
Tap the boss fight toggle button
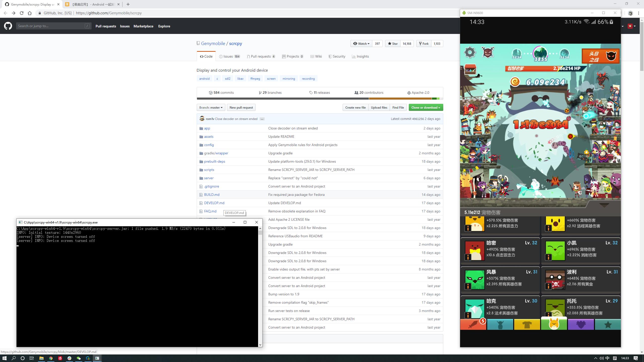tap(600, 56)
